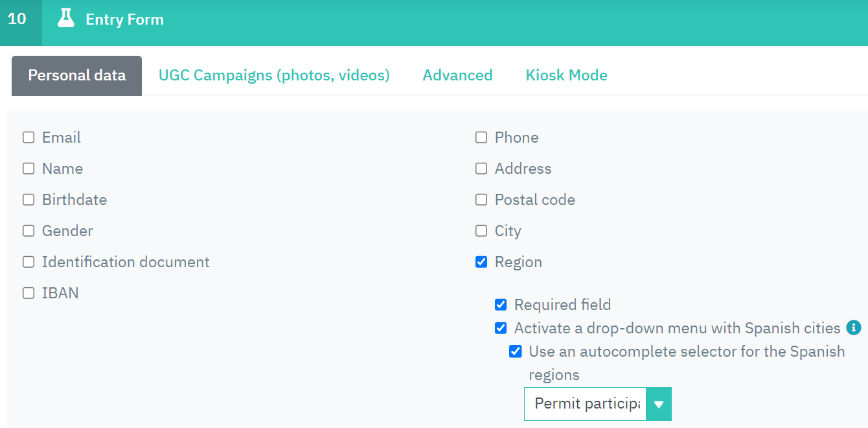Open the UGC Campaigns tab

[x=274, y=75]
